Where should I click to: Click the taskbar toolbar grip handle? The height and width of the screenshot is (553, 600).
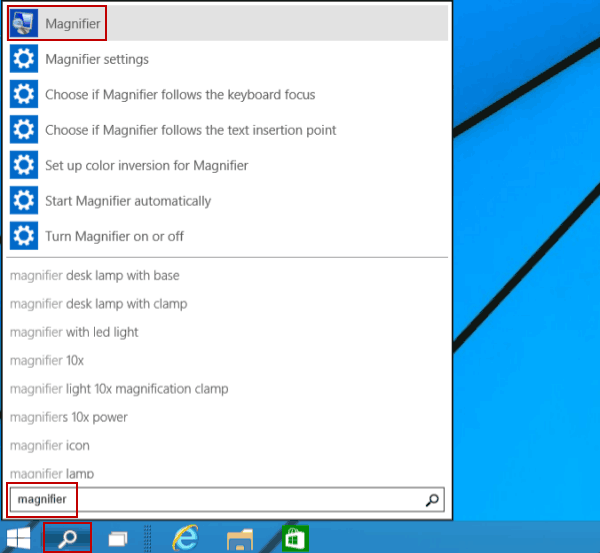[x=147, y=538]
